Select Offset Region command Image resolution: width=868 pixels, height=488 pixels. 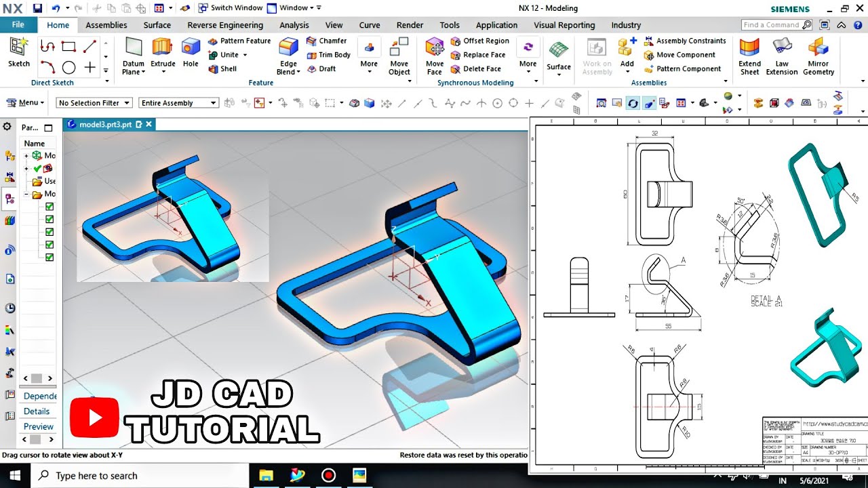click(x=479, y=41)
